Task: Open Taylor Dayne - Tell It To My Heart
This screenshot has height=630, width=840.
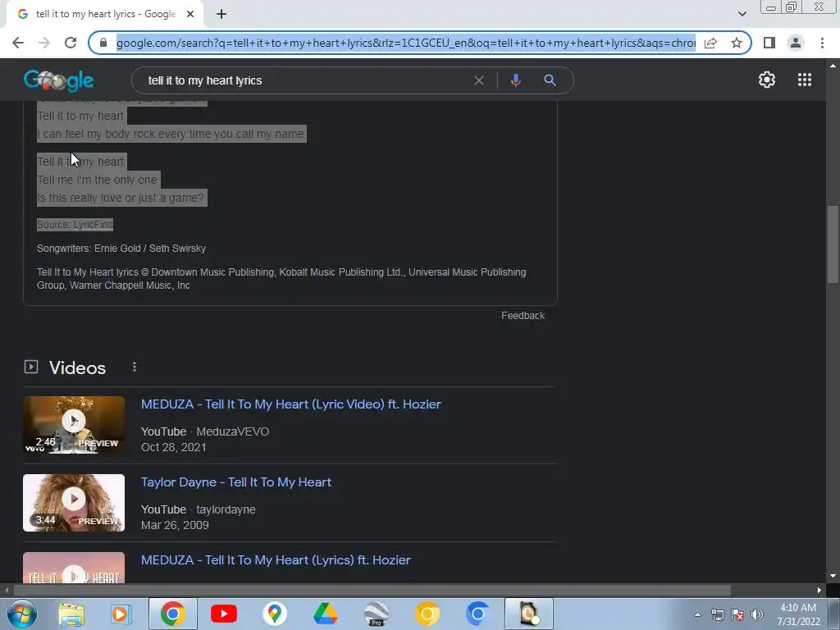Action: click(236, 482)
